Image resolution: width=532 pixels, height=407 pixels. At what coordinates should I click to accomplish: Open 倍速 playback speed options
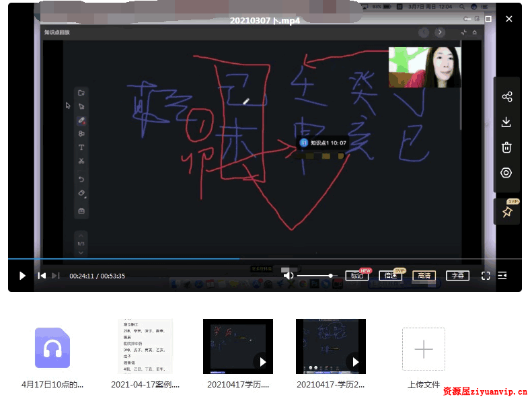pyautogui.click(x=391, y=276)
